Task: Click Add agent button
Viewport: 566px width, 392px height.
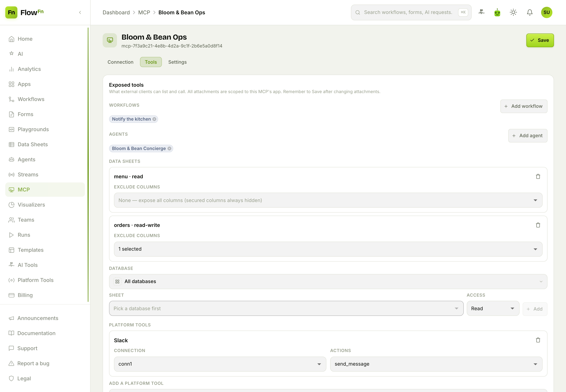Action: [x=528, y=136]
